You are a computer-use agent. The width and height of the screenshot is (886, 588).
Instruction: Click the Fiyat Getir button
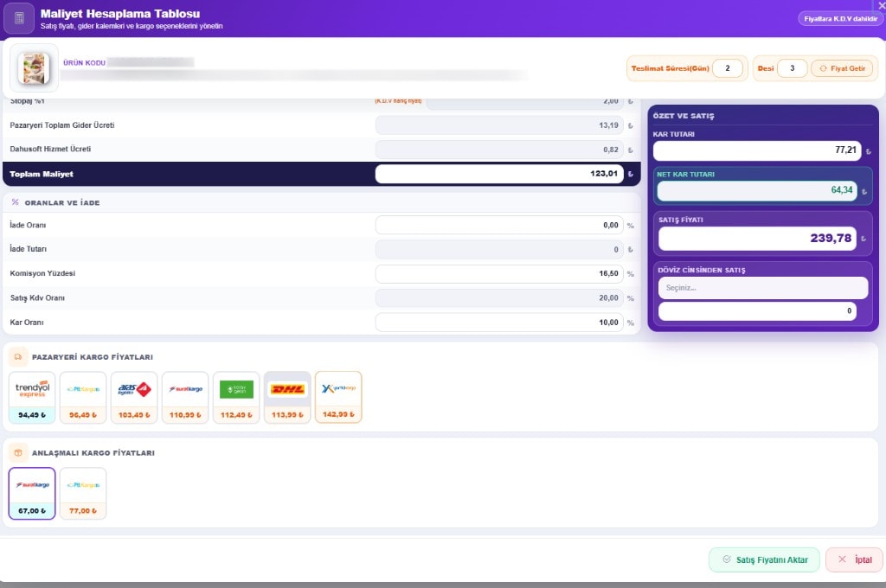click(842, 68)
